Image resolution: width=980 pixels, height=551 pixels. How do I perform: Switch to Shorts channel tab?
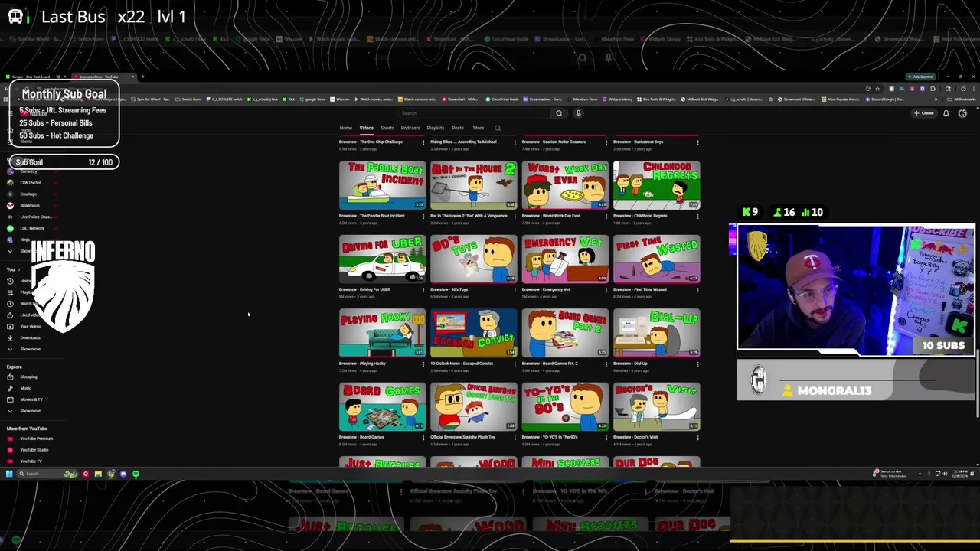387,128
